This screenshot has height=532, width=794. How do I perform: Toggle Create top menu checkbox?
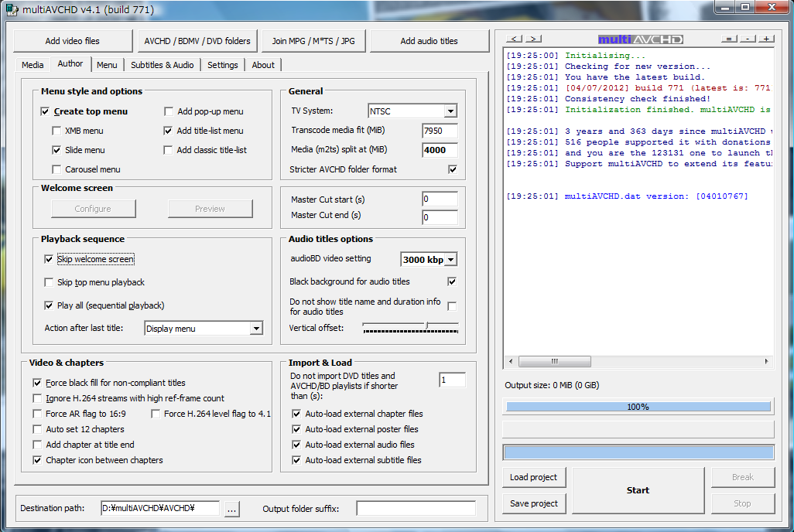(45, 111)
